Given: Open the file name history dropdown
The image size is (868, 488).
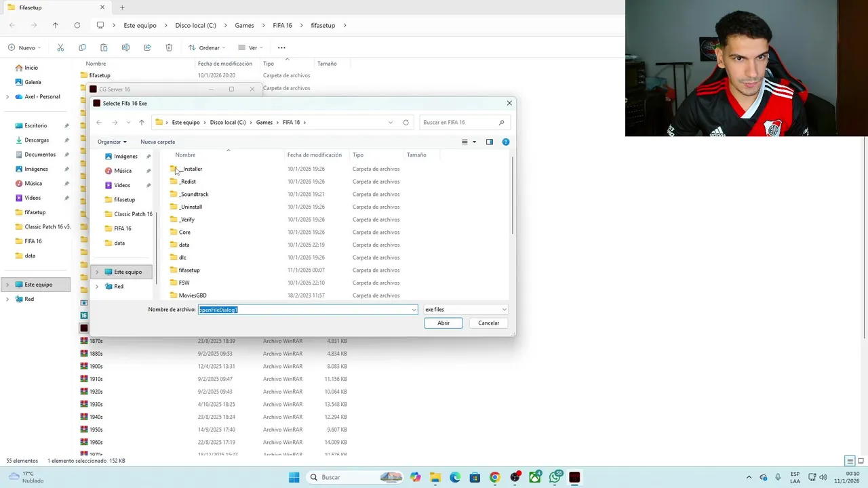Looking at the screenshot, I should [x=414, y=310].
